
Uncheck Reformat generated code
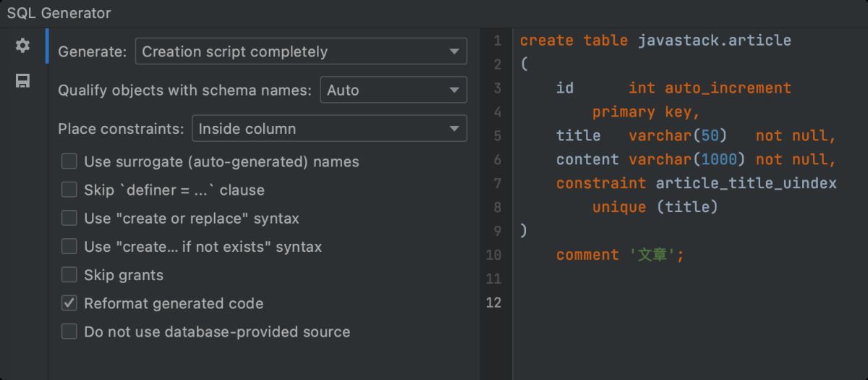69,303
